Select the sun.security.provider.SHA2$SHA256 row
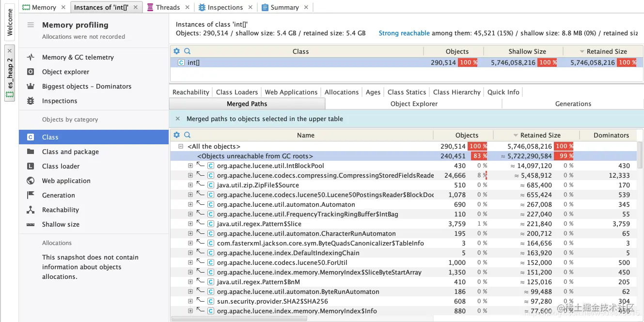The width and height of the screenshot is (644, 322). coord(403,301)
